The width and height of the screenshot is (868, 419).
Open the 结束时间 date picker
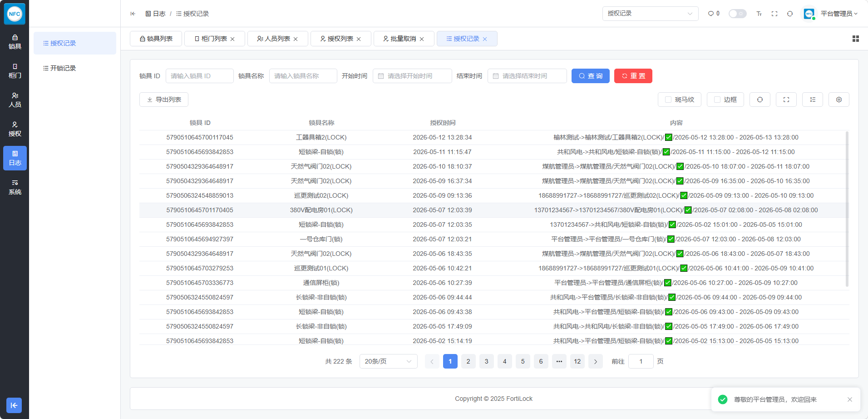[x=527, y=76]
